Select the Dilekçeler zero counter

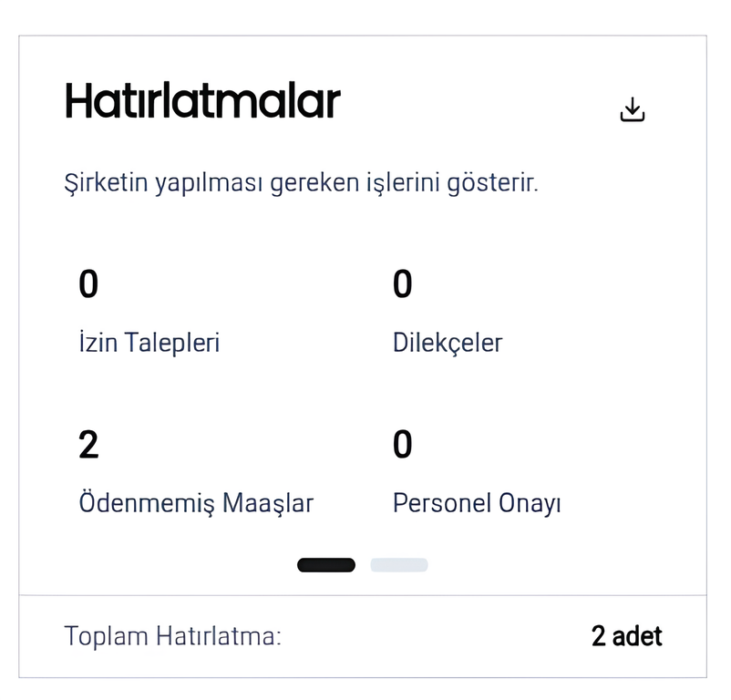401,283
